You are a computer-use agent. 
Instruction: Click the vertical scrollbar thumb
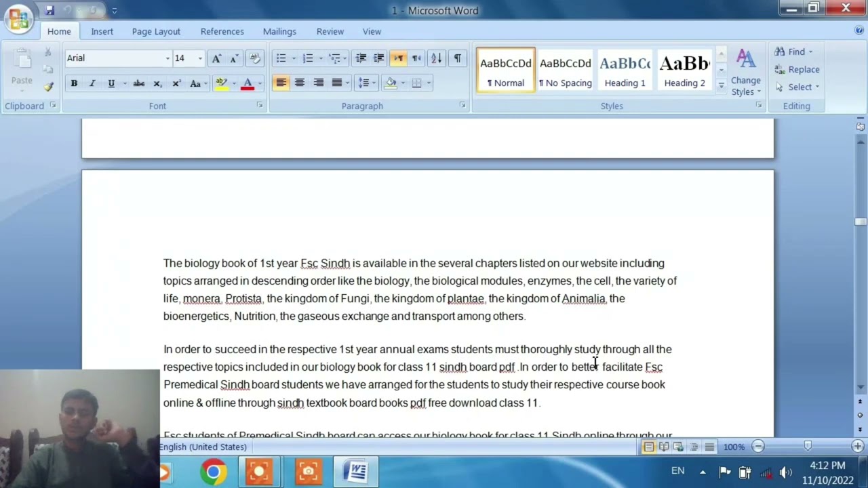coord(861,222)
